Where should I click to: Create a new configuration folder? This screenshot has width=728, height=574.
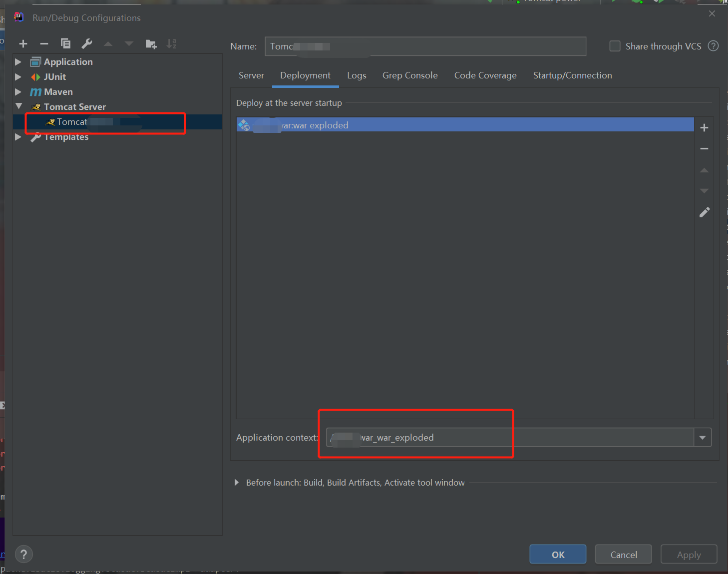point(151,44)
